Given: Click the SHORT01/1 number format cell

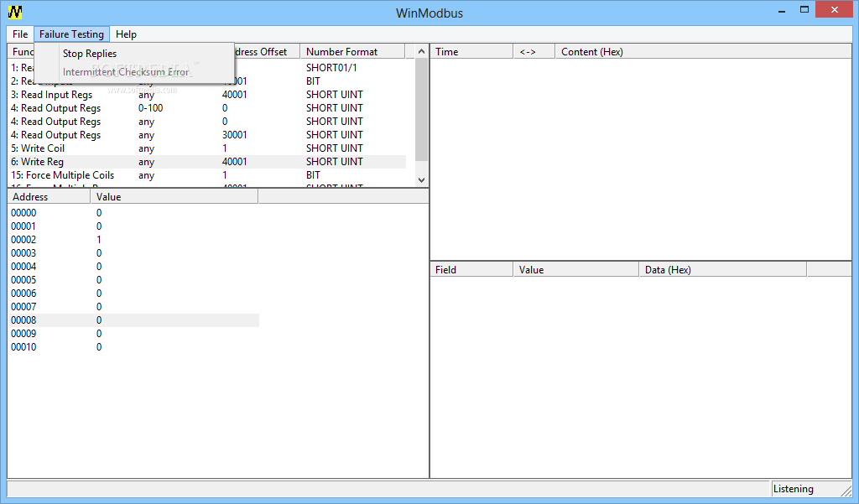Looking at the screenshot, I should tap(331, 67).
